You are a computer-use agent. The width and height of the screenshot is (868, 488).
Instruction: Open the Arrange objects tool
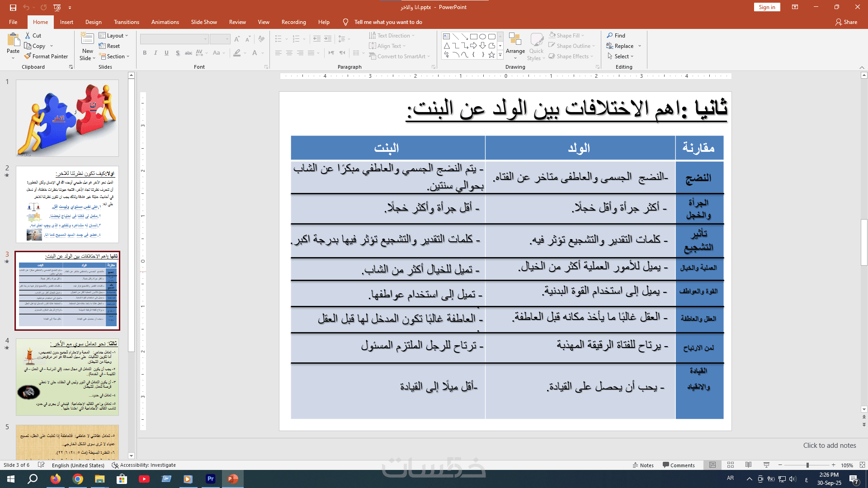[x=515, y=44]
